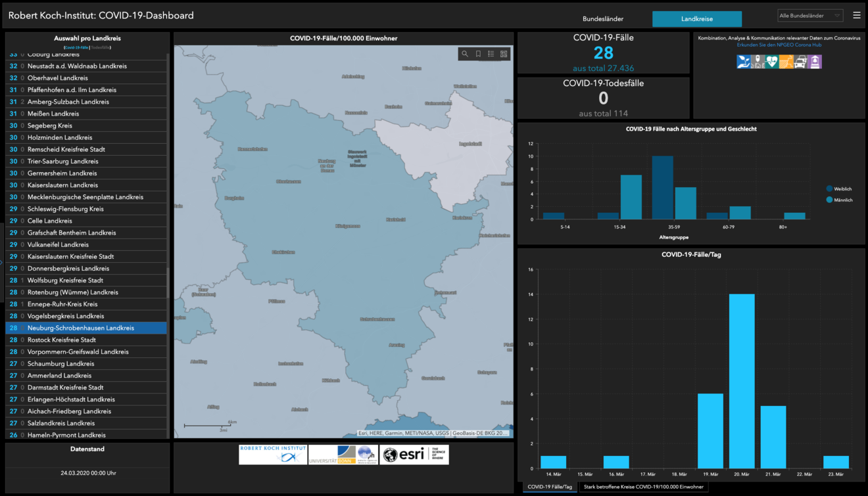
Task: Expand the collapsed left side panel arrow
Action: (2, 263)
